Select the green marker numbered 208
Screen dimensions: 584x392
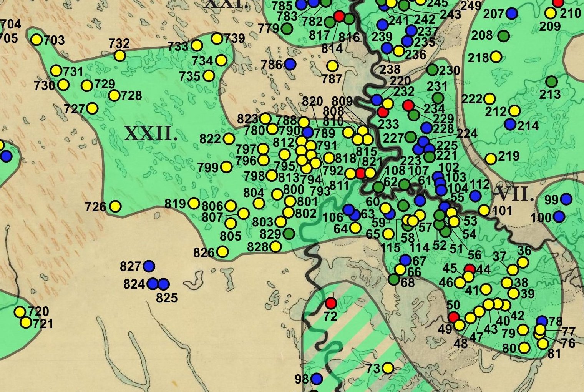pos(504,36)
